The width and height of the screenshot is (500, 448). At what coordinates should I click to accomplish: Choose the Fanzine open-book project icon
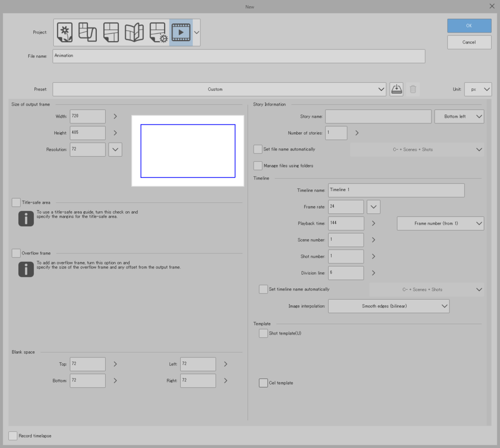[134, 32]
